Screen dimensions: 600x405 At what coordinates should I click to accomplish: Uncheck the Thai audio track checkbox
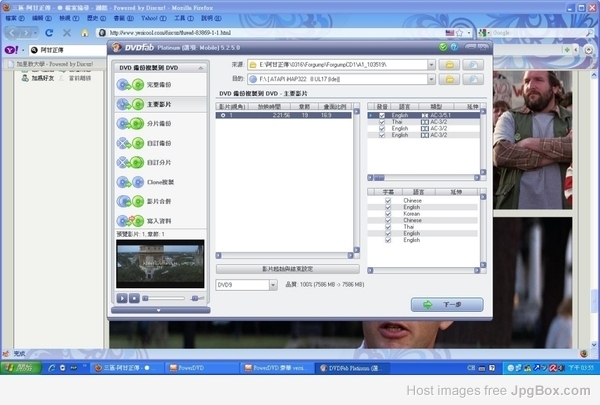382,122
